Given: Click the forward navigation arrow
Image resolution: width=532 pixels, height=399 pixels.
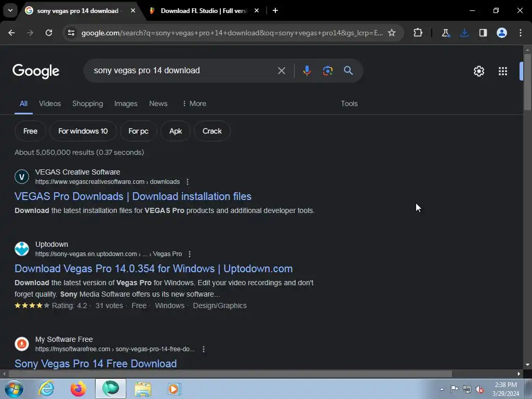Looking at the screenshot, I should tap(30, 33).
